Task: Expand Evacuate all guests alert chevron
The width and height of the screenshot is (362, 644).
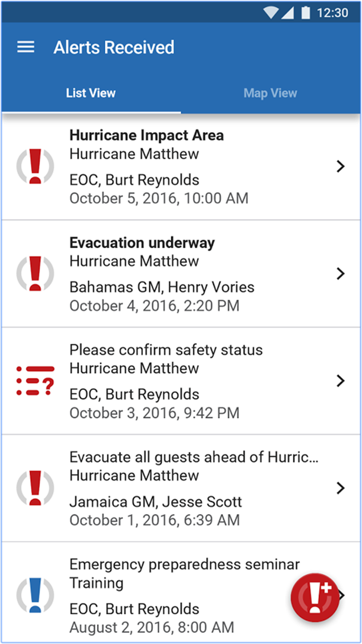Action: click(341, 488)
